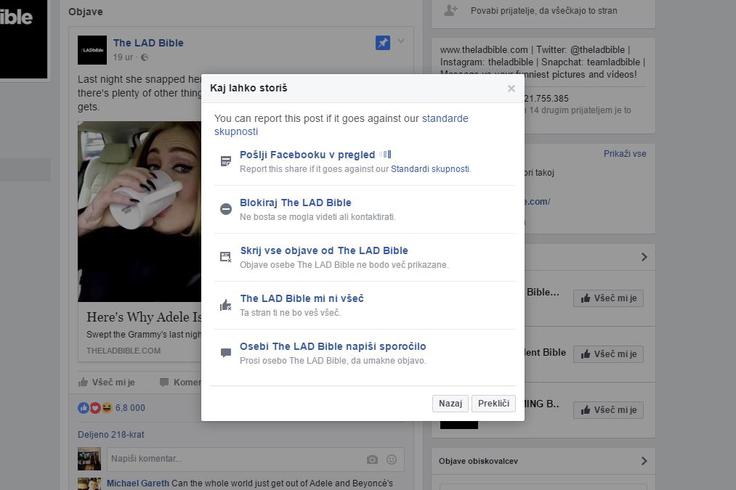The width and height of the screenshot is (736, 490).
Task: Click the block circle icon
Action: point(226,209)
